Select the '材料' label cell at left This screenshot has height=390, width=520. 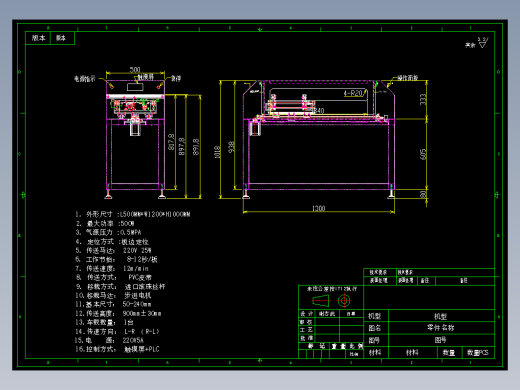pos(375,352)
